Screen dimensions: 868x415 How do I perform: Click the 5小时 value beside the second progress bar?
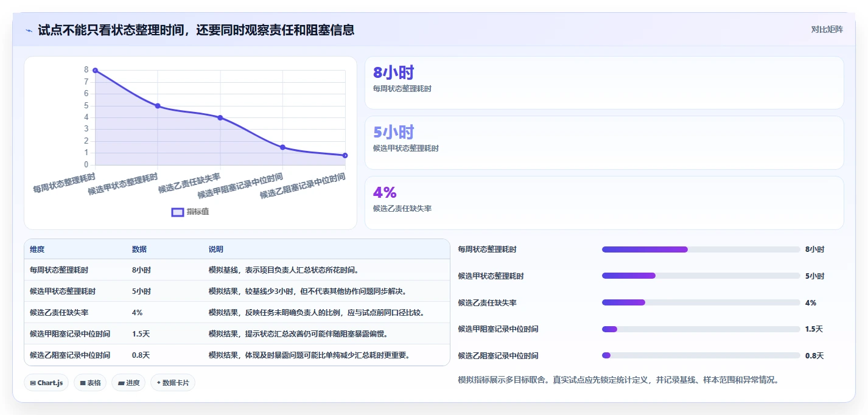(814, 276)
